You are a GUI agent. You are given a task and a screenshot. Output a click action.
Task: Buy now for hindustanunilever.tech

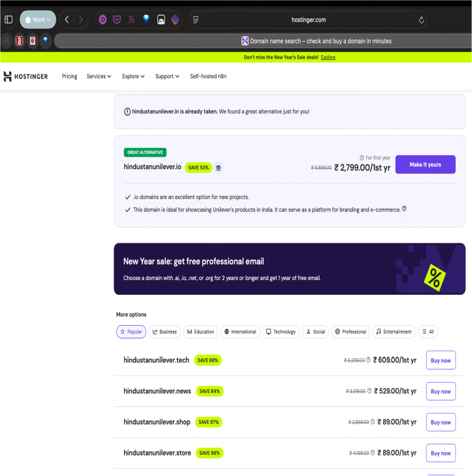(x=441, y=360)
